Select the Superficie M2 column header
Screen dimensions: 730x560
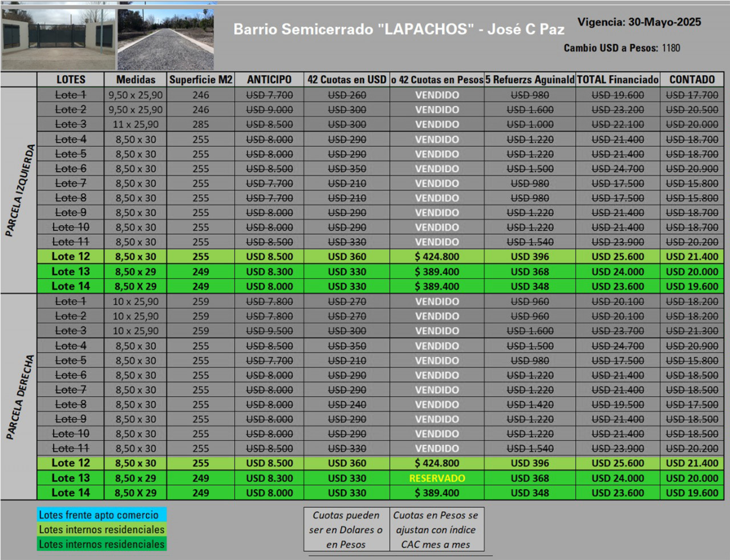tap(201, 80)
